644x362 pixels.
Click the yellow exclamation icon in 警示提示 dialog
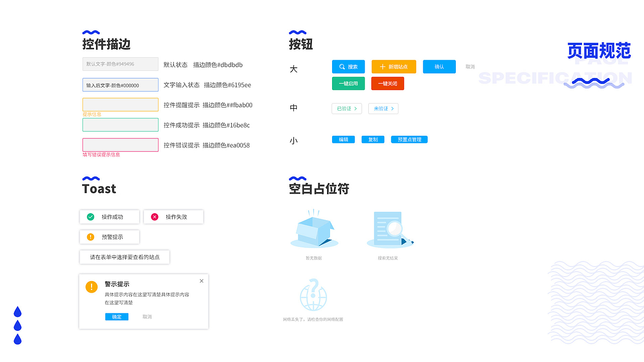tap(91, 287)
